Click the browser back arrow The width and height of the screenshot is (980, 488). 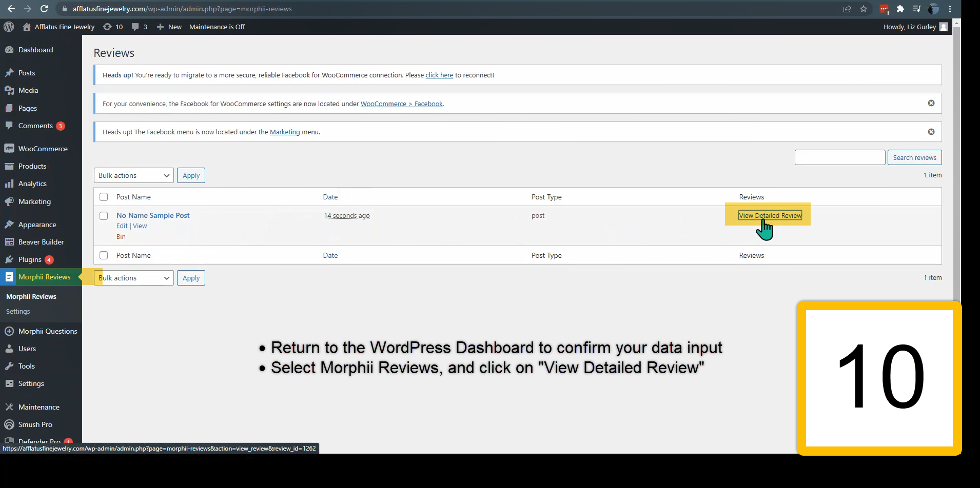click(x=11, y=9)
